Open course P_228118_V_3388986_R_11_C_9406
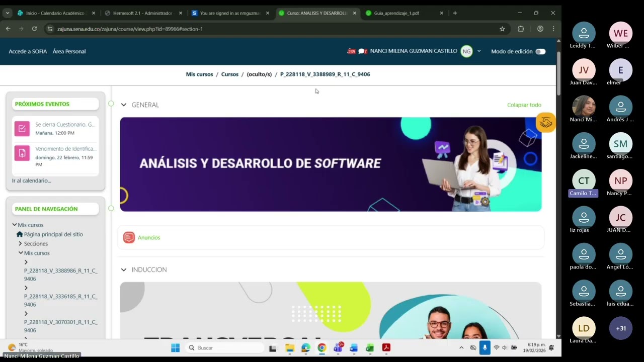The width and height of the screenshot is (644, 362). (60, 275)
